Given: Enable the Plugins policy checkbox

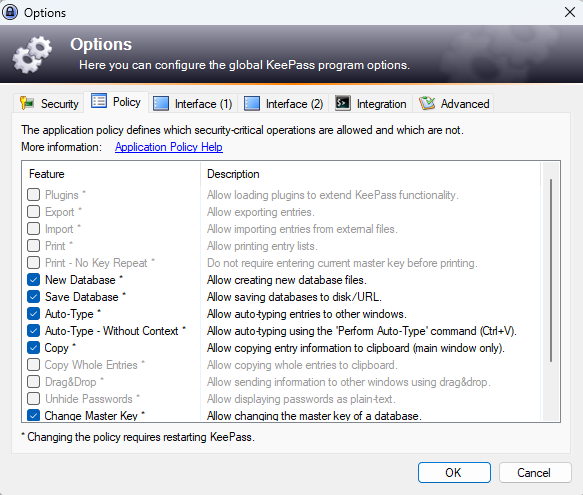Looking at the screenshot, I should pyautogui.click(x=33, y=195).
